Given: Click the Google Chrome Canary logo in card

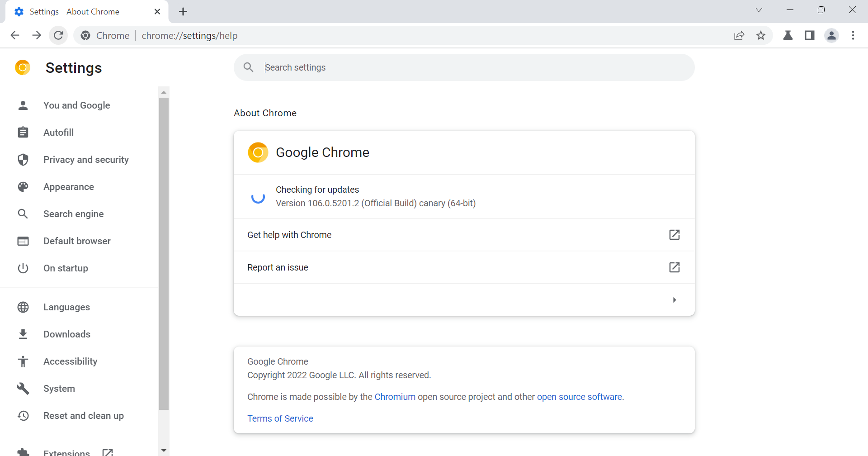Looking at the screenshot, I should [258, 152].
